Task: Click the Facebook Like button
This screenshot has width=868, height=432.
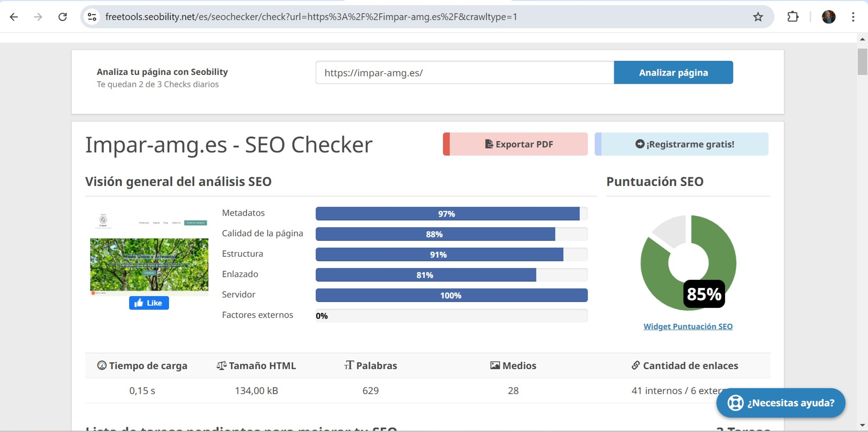Action: tap(149, 303)
